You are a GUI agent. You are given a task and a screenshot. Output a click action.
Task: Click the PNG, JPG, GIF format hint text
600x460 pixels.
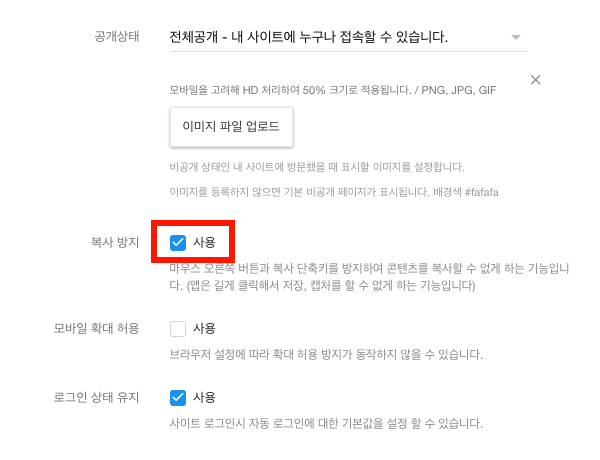pos(459,90)
